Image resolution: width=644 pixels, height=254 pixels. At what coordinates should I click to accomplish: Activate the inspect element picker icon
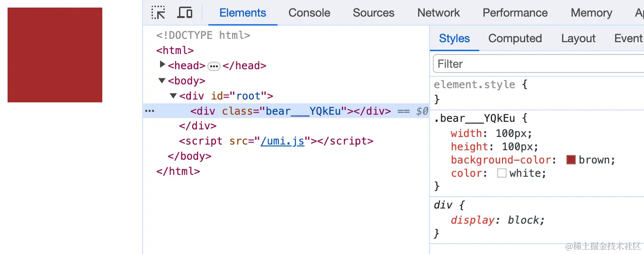[x=158, y=13]
